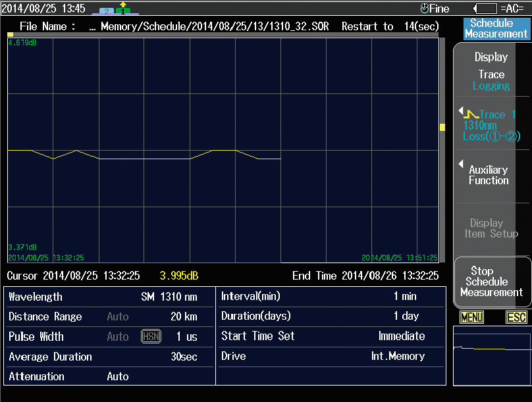
Task: Select the Display Item Setup menu entry
Action: (491, 228)
